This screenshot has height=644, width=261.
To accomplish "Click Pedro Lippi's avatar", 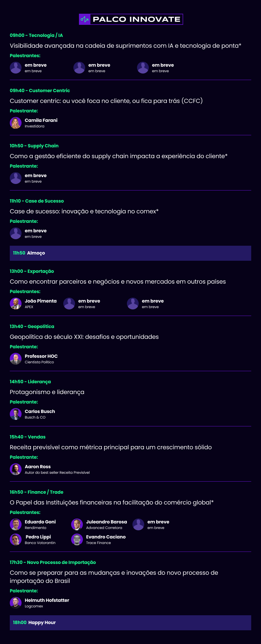I will 16,539.
